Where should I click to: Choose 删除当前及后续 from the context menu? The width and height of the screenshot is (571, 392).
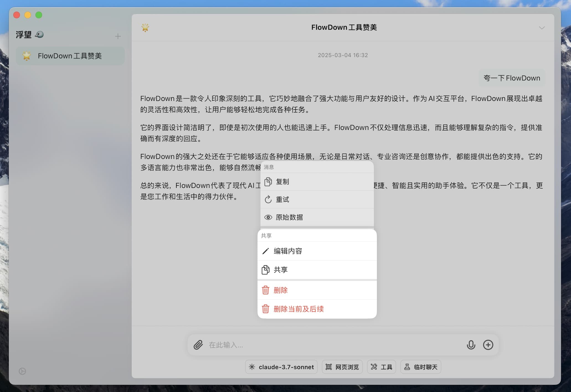317,309
